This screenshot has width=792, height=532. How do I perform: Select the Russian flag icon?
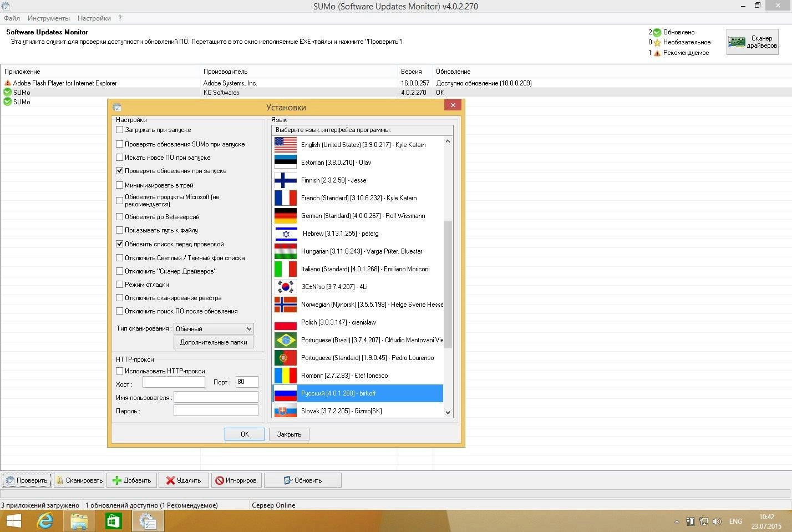(286, 393)
